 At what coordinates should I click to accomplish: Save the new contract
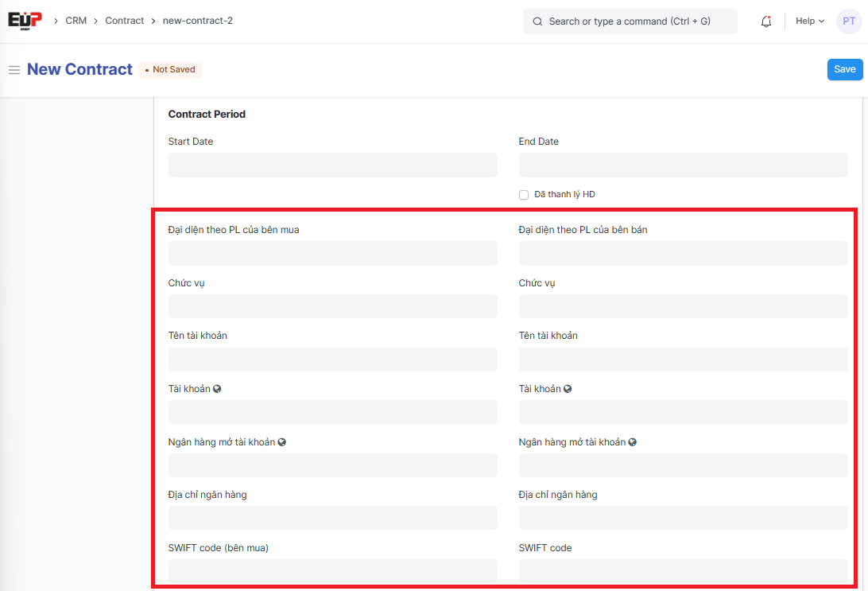point(844,69)
